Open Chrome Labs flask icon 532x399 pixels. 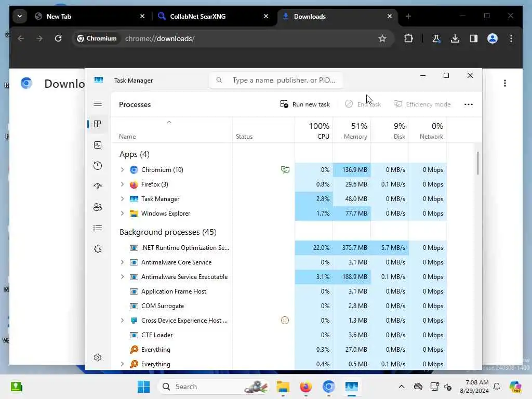click(436, 38)
